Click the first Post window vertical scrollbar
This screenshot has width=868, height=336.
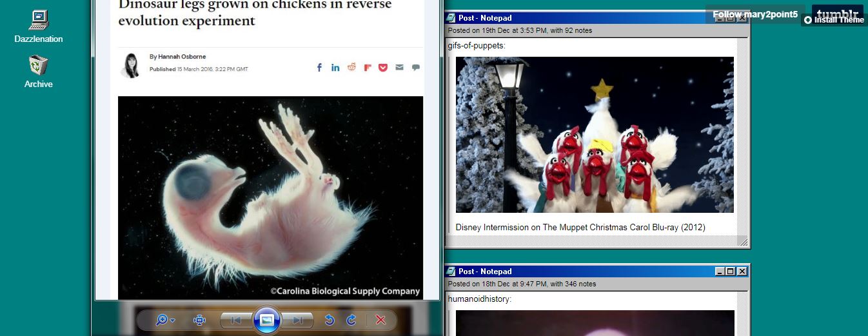pyautogui.click(x=742, y=137)
